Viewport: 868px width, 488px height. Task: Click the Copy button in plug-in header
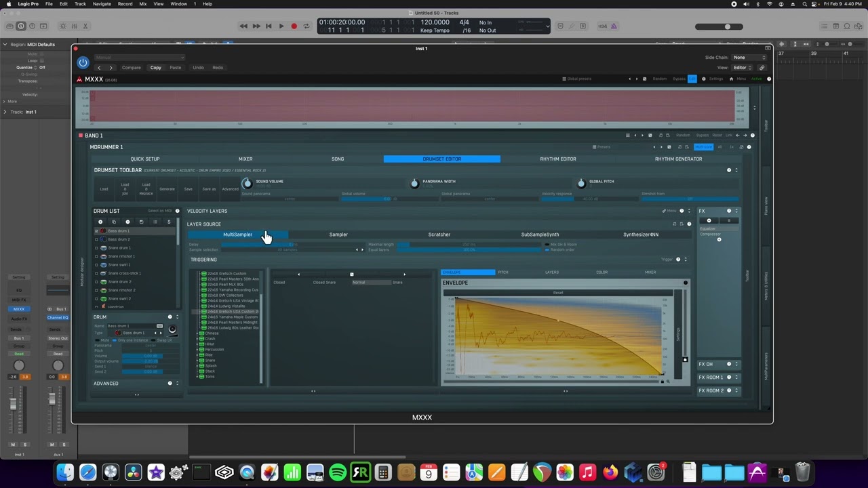tap(156, 68)
